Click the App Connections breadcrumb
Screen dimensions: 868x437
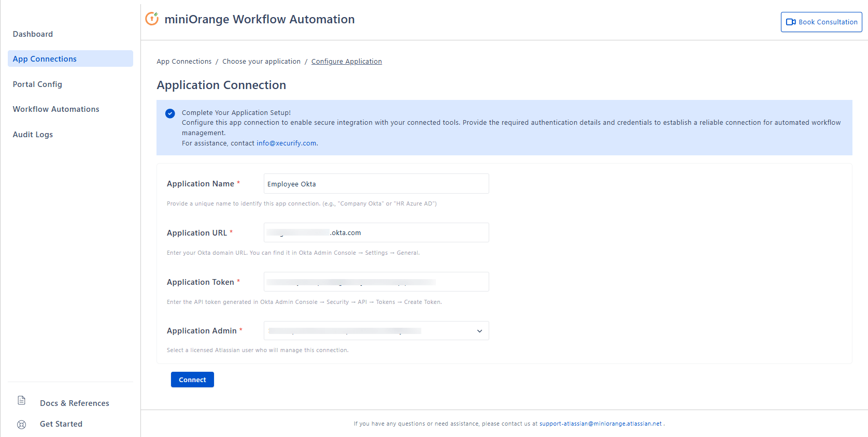pyautogui.click(x=184, y=61)
